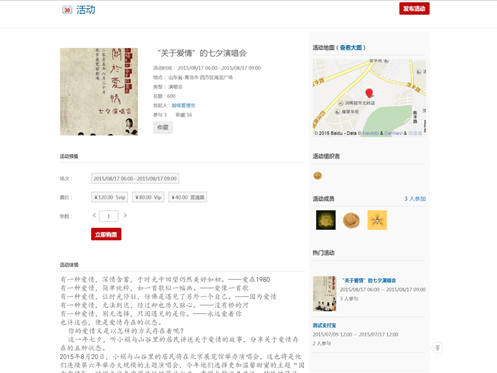The image size is (497, 373).
Task: Click the organizer's straw hat avatar
Action: [x=318, y=175]
